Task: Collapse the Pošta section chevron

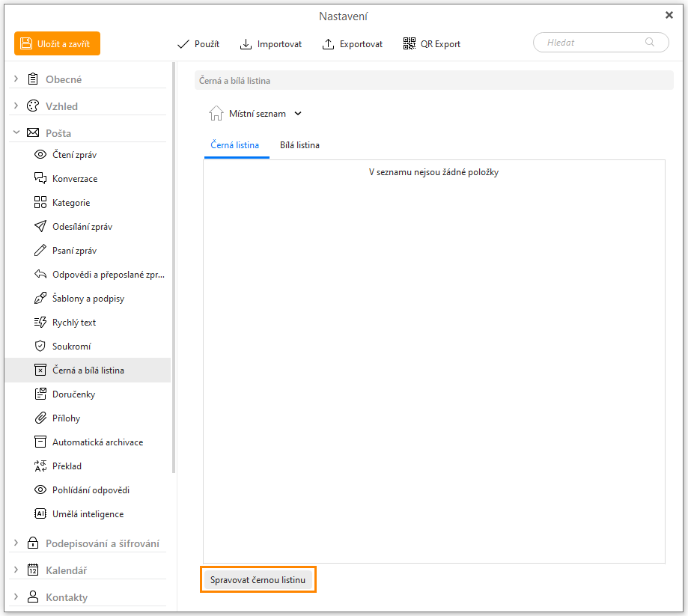Action: pyautogui.click(x=16, y=132)
